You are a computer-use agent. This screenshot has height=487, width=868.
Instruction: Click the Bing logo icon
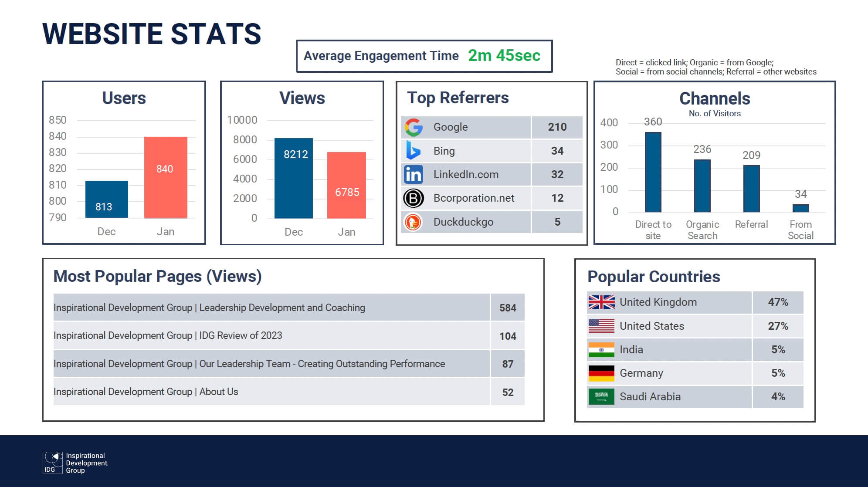(x=413, y=151)
